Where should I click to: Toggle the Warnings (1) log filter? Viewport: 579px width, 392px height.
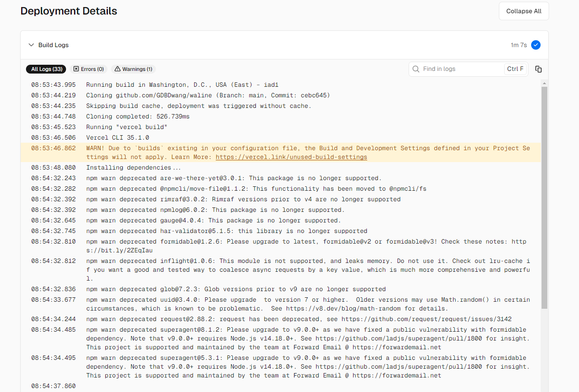(x=133, y=69)
